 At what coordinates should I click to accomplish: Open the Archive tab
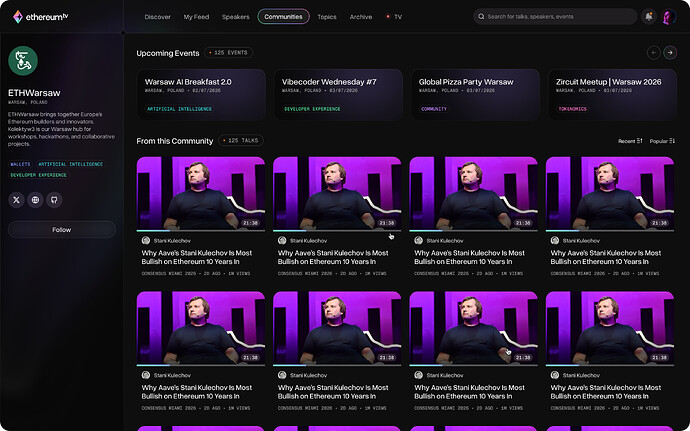(361, 17)
